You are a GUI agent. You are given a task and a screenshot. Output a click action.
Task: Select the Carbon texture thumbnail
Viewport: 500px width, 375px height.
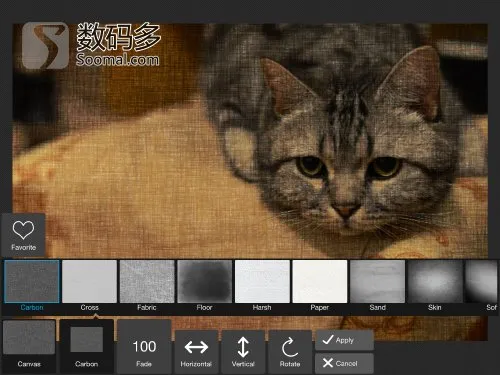32,282
